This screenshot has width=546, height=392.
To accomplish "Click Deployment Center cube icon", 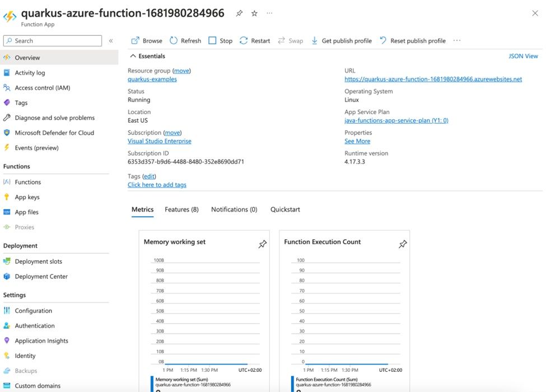I will point(7,276).
